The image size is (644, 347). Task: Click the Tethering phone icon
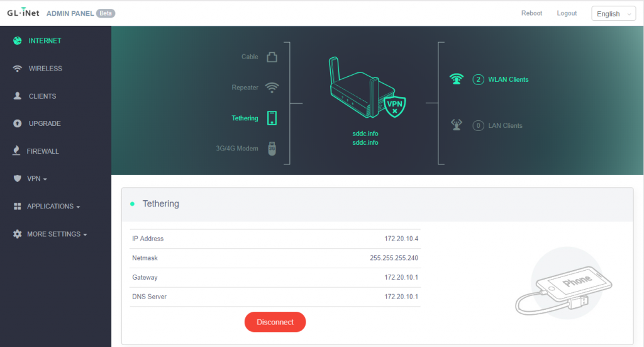272,118
